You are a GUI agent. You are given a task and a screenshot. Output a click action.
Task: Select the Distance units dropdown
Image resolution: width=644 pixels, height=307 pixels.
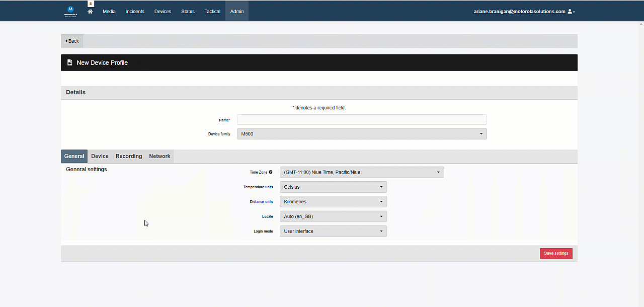pyautogui.click(x=333, y=202)
